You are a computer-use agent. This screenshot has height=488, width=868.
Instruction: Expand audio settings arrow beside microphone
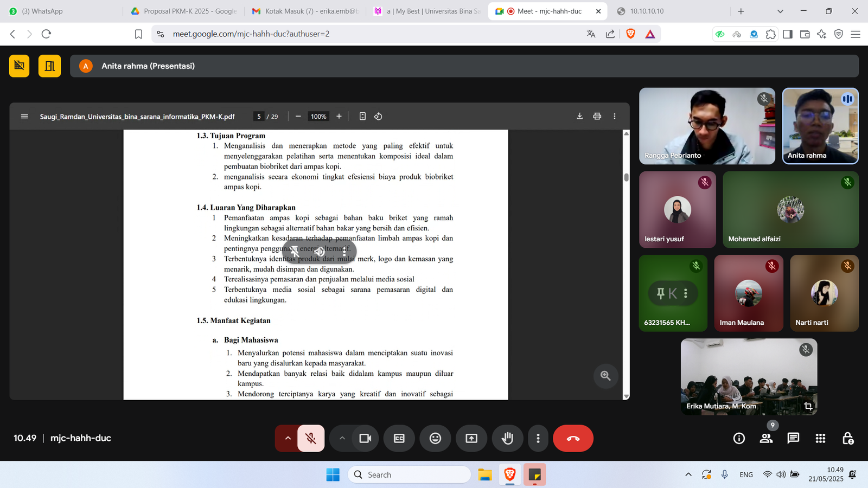[288, 438]
